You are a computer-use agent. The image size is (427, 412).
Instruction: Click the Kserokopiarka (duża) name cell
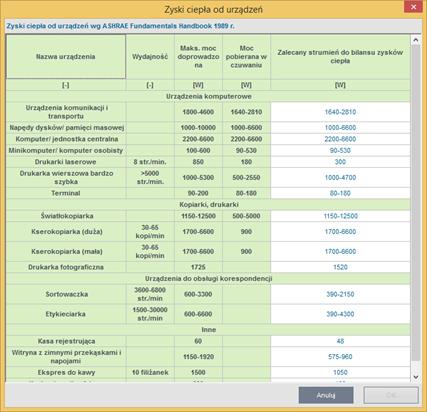[x=66, y=232]
